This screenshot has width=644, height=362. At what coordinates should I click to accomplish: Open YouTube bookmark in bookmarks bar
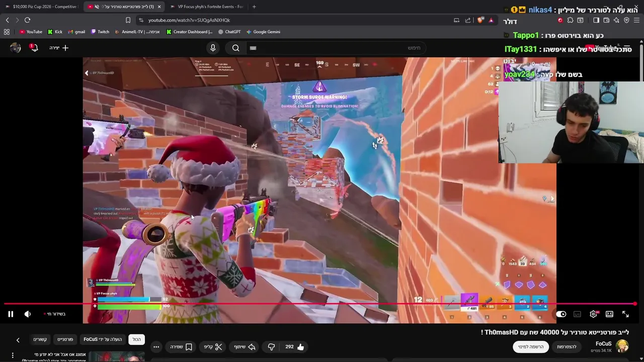31,32
